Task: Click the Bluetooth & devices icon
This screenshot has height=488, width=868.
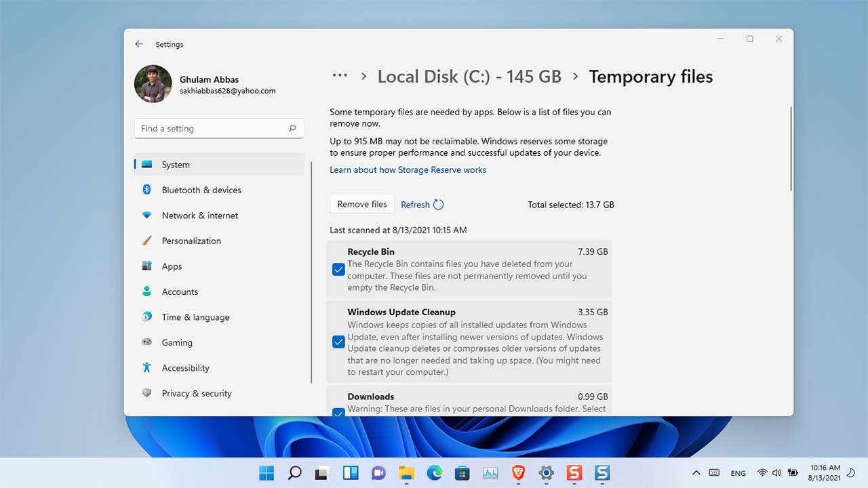Action: (146, 190)
